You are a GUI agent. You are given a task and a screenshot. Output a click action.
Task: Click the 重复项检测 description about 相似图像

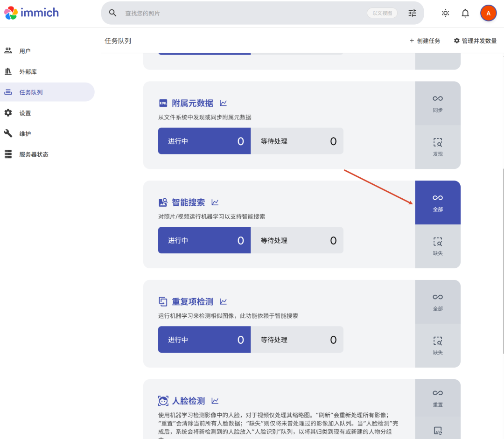228,316
